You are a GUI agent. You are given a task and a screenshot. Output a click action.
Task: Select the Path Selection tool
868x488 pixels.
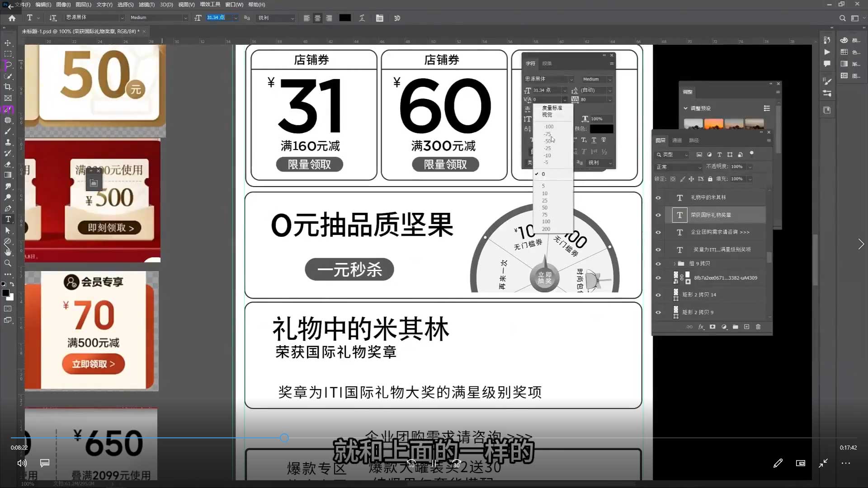click(8, 230)
